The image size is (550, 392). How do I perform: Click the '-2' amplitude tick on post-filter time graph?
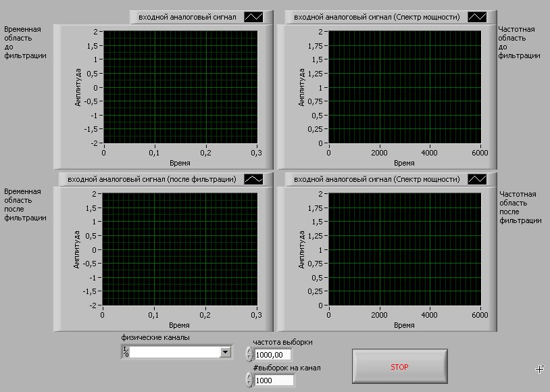pyautogui.click(x=93, y=305)
